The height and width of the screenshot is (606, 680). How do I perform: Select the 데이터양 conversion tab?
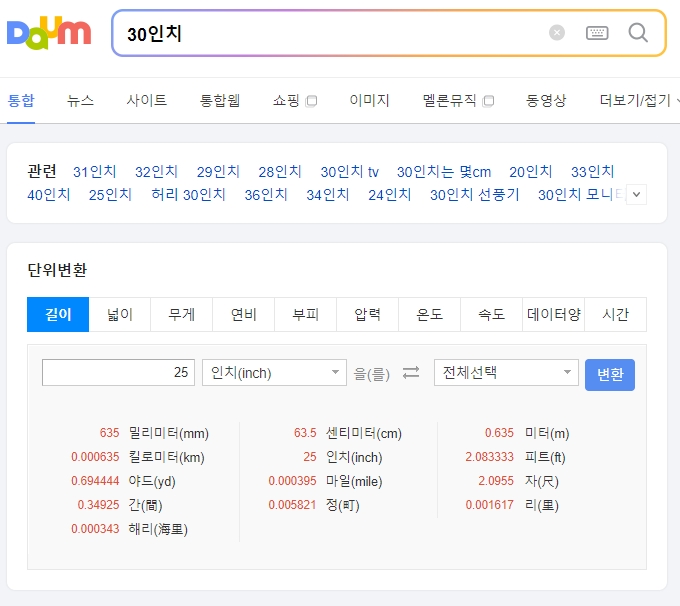coord(554,314)
